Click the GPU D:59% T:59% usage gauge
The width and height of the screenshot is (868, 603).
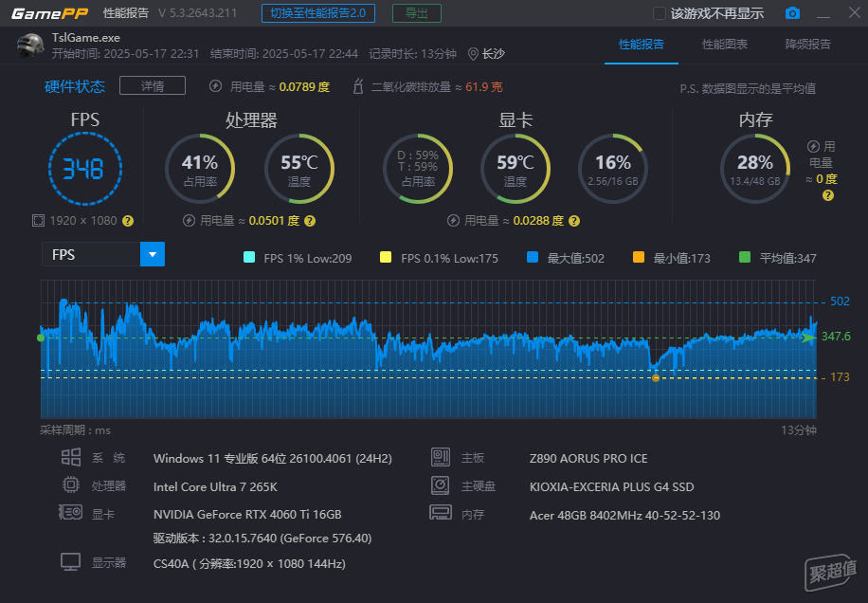click(x=418, y=169)
